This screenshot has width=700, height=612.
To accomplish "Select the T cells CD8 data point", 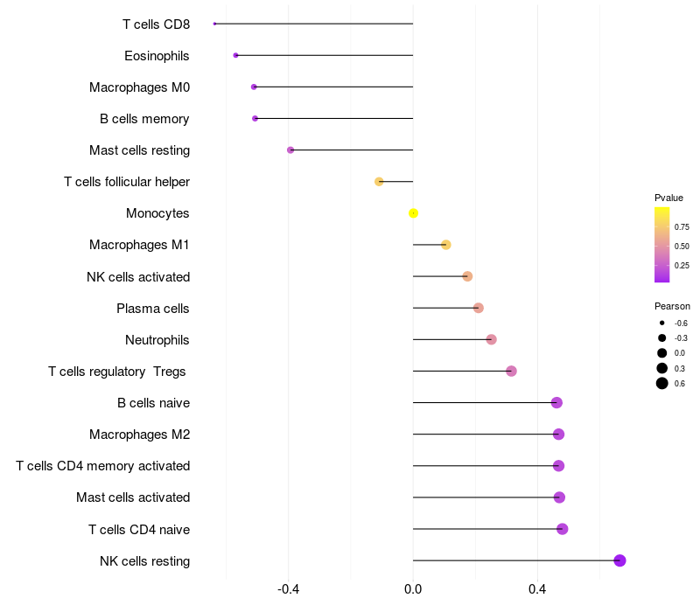I will (x=214, y=24).
